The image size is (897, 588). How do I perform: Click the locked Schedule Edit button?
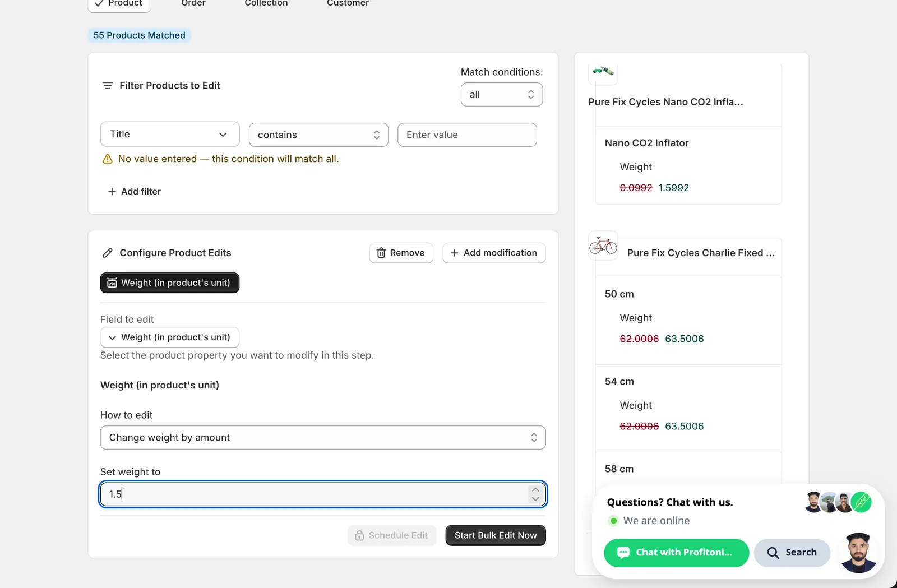(392, 535)
